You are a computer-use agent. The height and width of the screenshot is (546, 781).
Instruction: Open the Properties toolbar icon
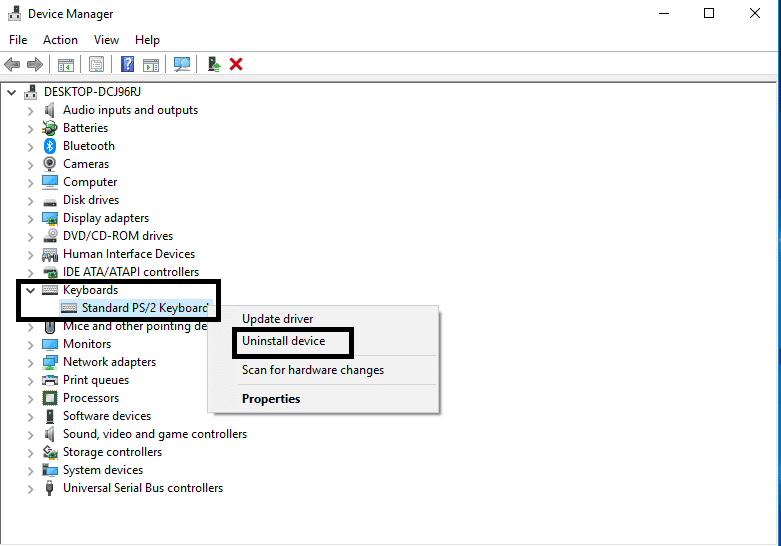[96, 64]
